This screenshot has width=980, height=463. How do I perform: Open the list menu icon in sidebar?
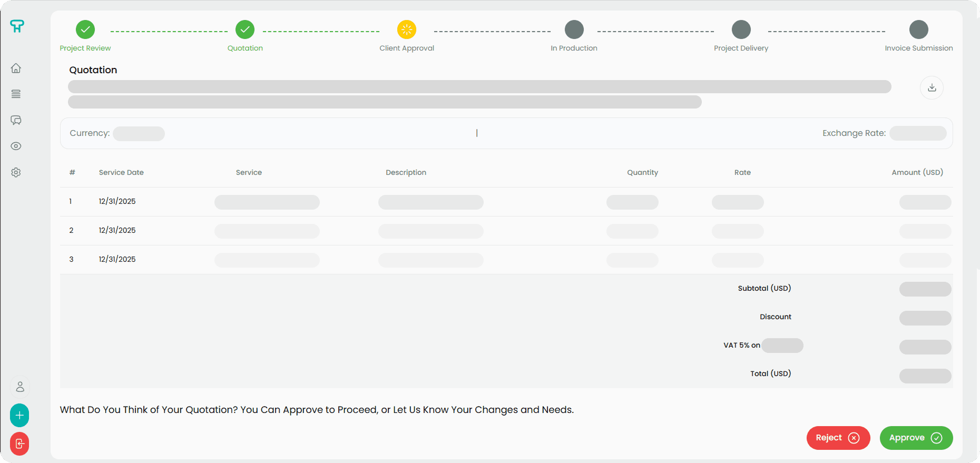16,94
